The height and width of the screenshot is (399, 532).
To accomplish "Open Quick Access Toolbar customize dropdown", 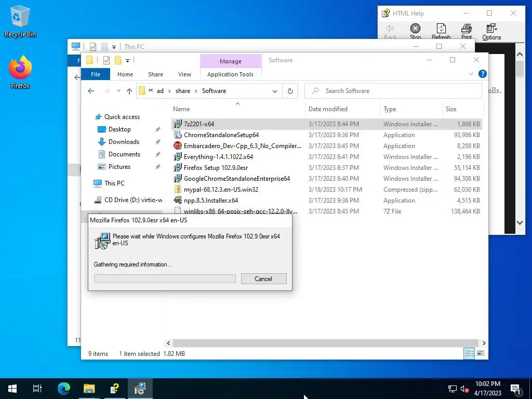I will click(x=128, y=61).
